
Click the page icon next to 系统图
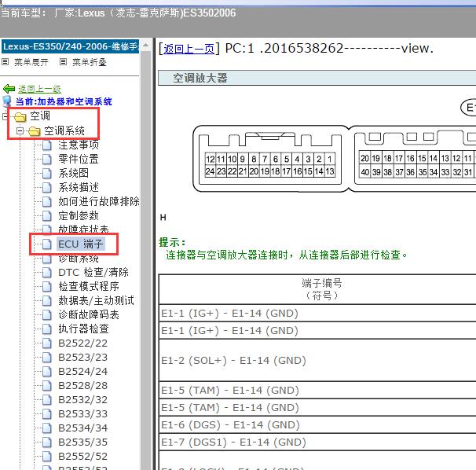47,173
